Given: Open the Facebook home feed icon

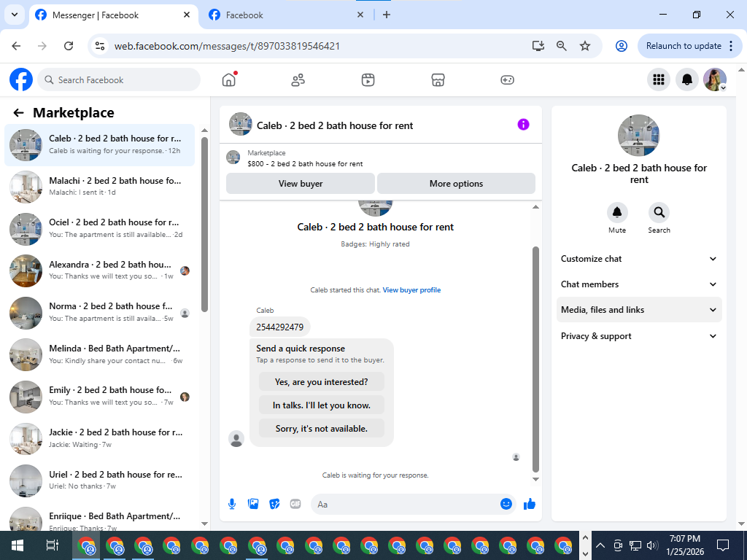Looking at the screenshot, I should click(x=229, y=80).
